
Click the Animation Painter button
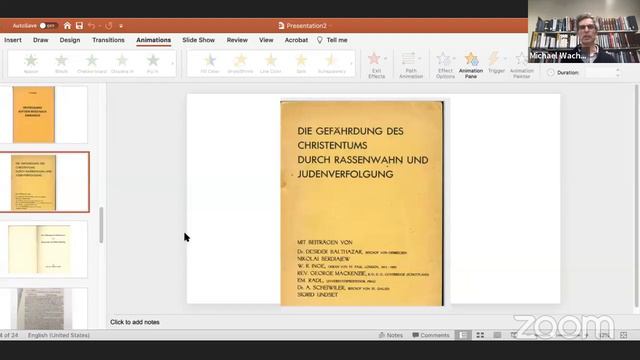pyautogui.click(x=522, y=65)
